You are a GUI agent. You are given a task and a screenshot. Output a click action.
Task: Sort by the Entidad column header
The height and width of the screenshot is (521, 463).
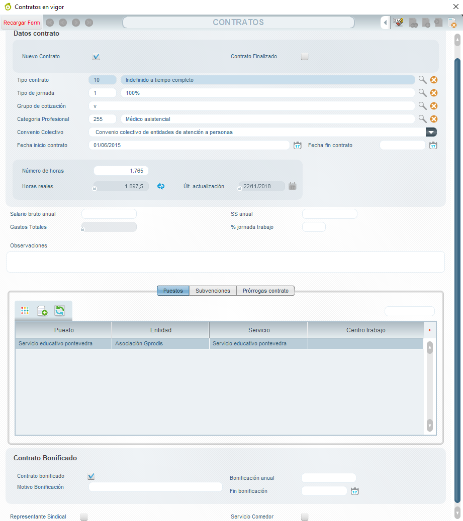160,330
